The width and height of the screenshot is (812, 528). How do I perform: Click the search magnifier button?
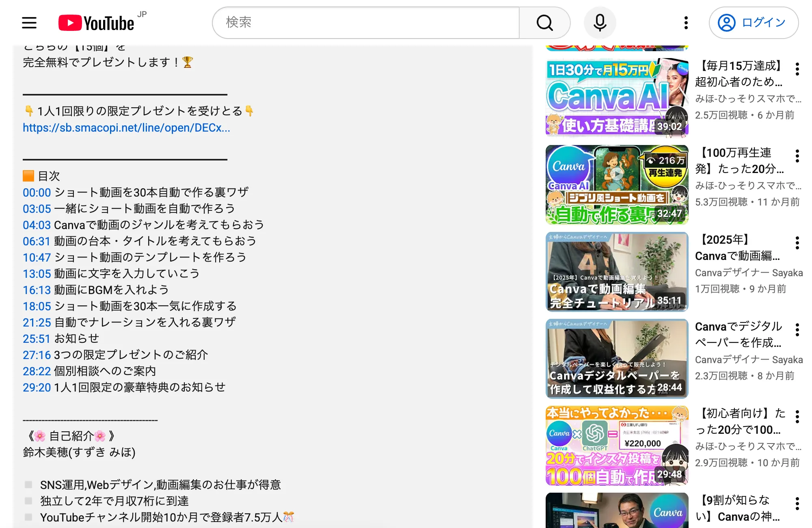[x=545, y=23]
